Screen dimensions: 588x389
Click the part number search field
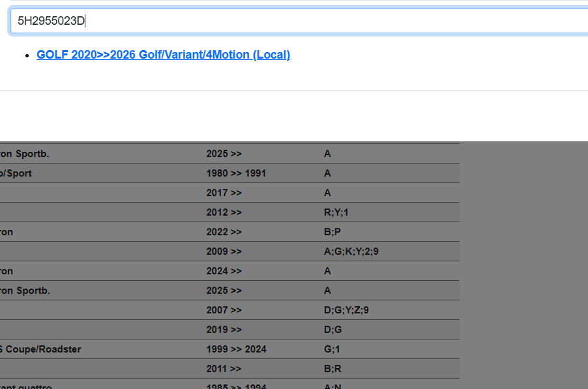click(300, 21)
